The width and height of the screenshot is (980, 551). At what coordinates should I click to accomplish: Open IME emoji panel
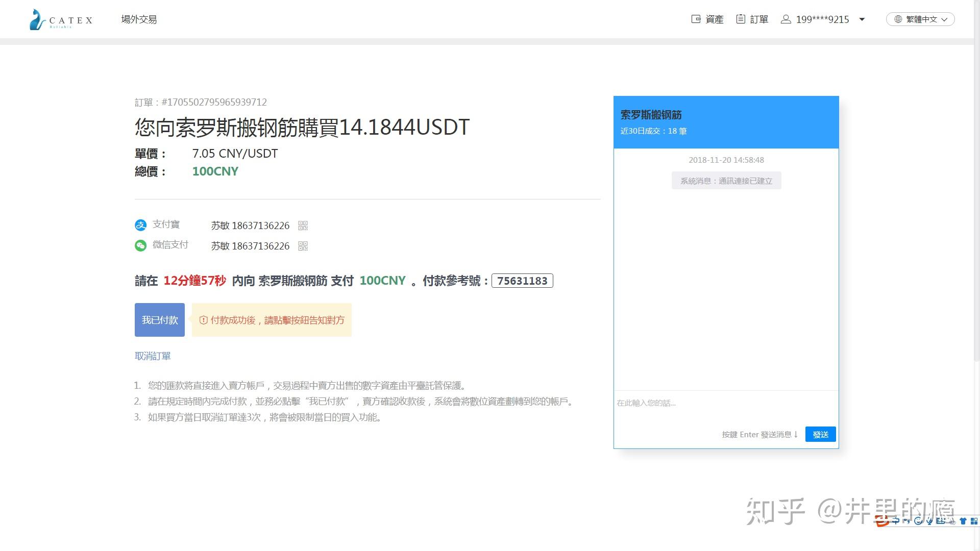[918, 521]
